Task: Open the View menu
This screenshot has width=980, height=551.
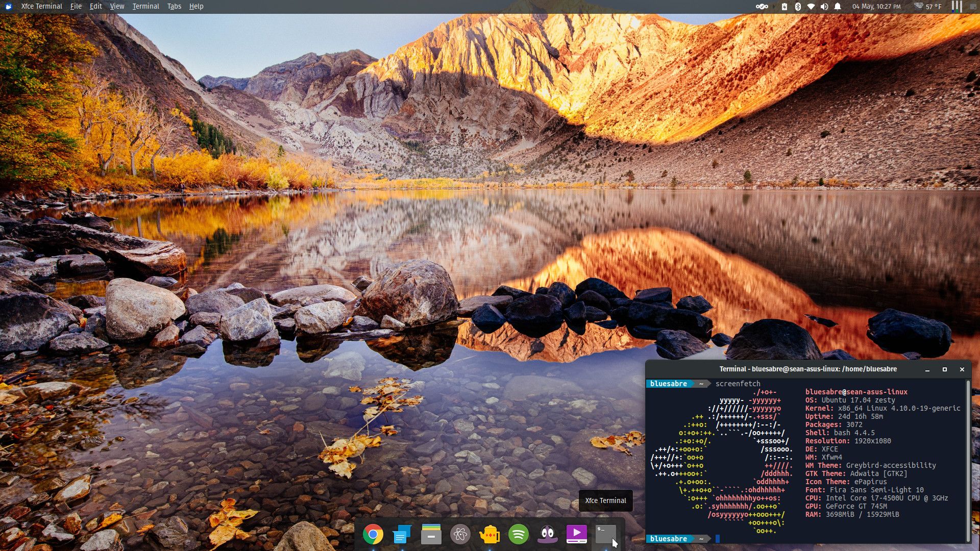Action: click(x=117, y=7)
